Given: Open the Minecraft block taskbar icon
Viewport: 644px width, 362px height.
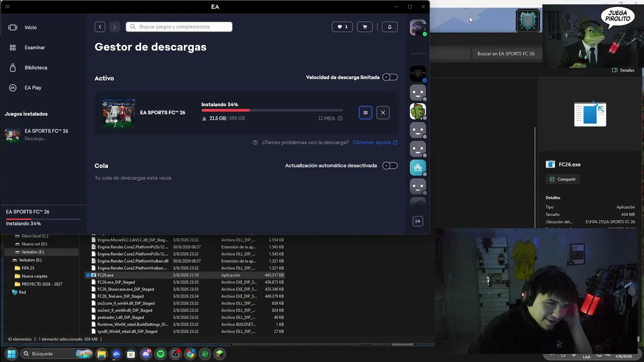Looking at the screenshot, I should [x=219, y=354].
